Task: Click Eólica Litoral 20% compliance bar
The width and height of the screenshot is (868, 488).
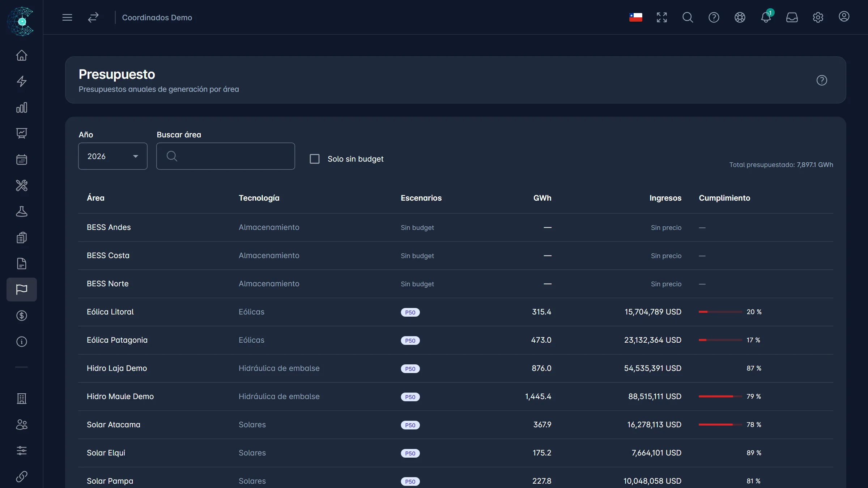Action: click(720, 312)
